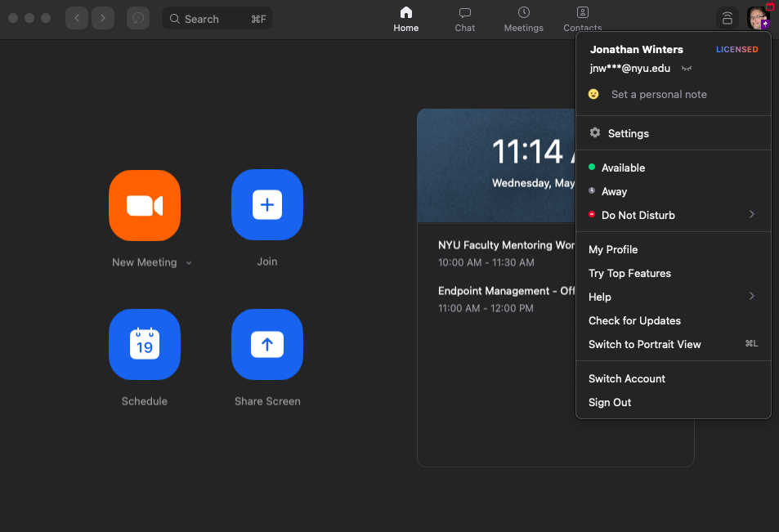Expand the Help submenu chevron
Image resolution: width=779 pixels, height=532 pixels.
[752, 296]
